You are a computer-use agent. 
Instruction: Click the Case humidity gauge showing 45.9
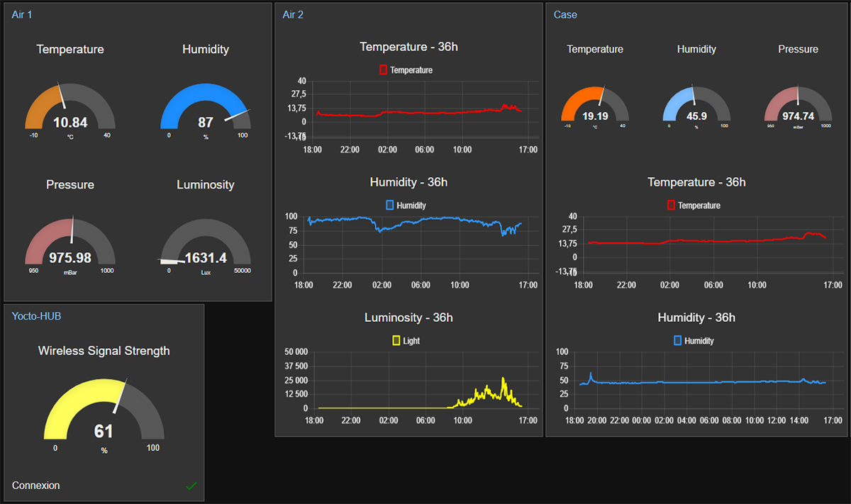pyautogui.click(x=696, y=106)
